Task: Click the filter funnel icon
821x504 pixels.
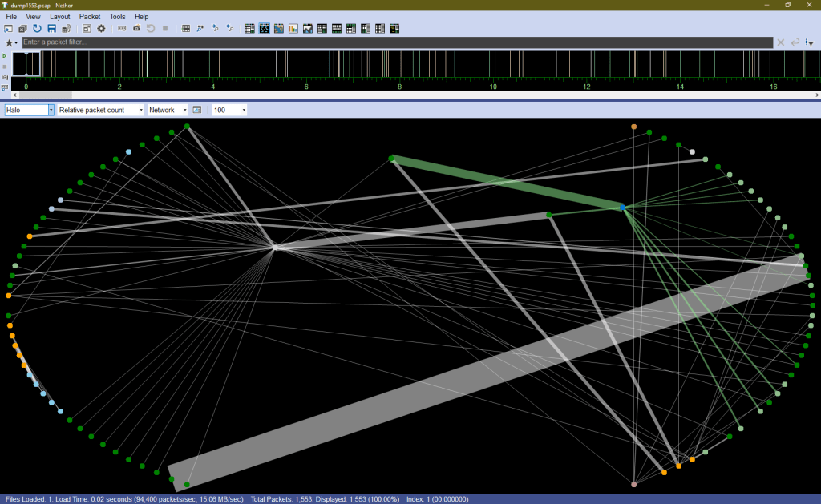Action: click(809, 42)
